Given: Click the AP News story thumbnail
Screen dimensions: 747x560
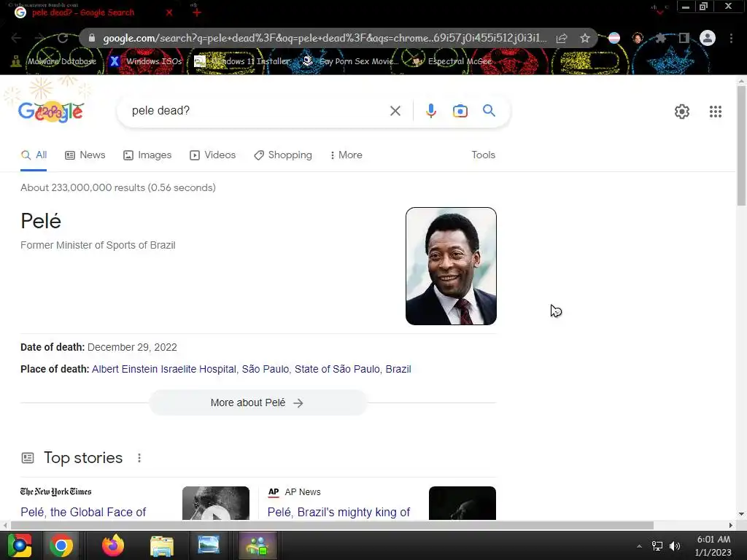Looking at the screenshot, I should (x=462, y=503).
